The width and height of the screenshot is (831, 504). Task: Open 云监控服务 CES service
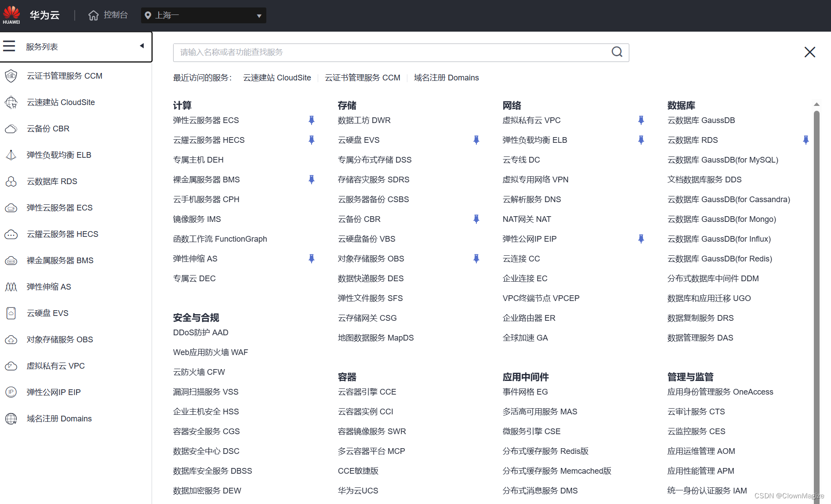coord(697,431)
